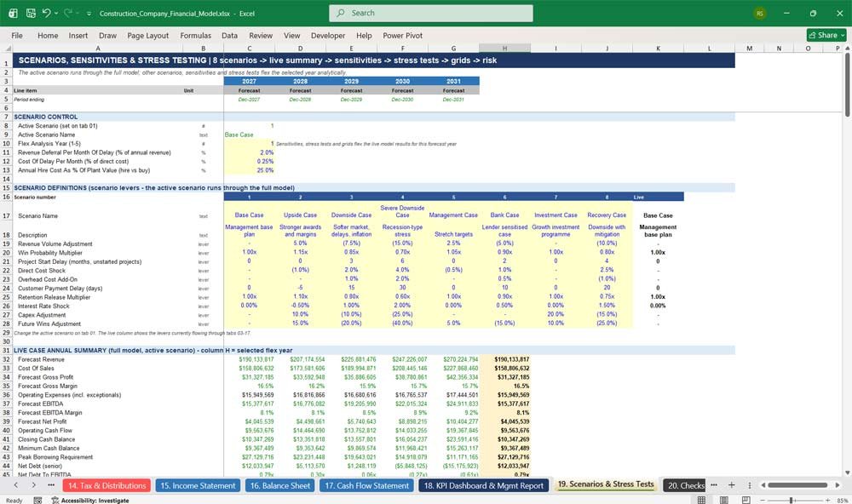Open the Page Layout ribbon tab
This screenshot has width=852, height=504.
click(x=147, y=35)
